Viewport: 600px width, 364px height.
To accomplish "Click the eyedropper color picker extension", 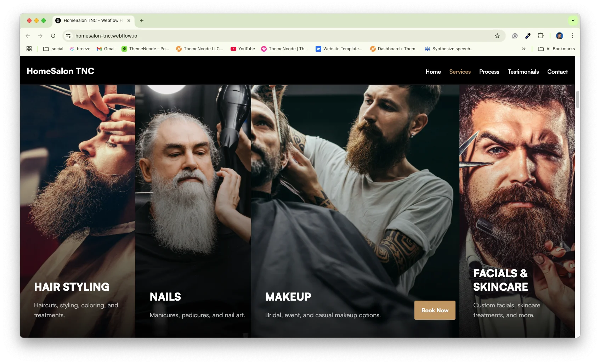I will click(528, 36).
